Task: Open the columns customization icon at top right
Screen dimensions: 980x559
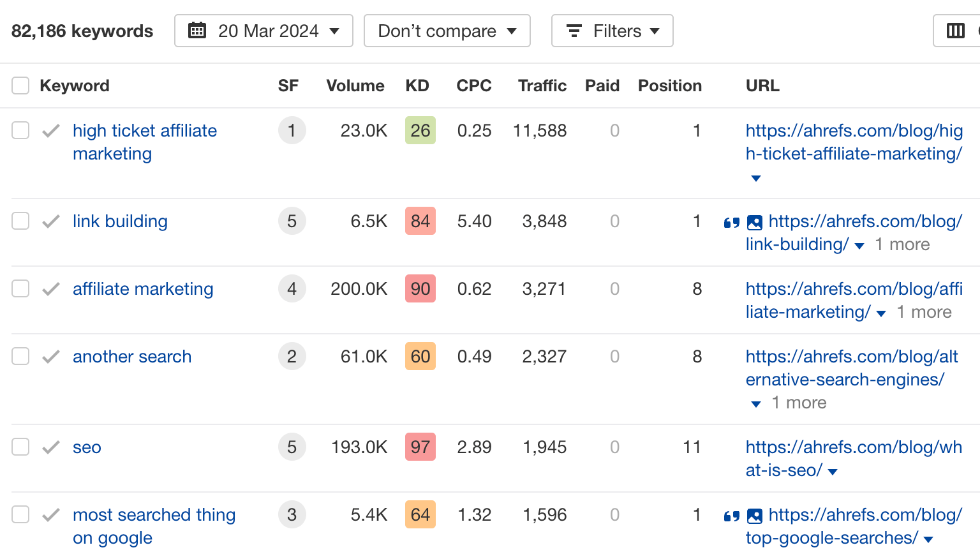Action: click(954, 30)
